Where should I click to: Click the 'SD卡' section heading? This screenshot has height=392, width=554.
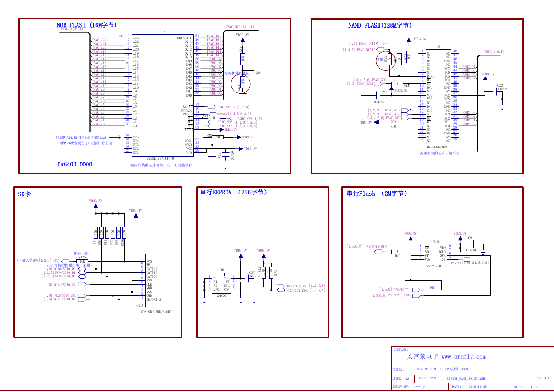tap(24, 194)
